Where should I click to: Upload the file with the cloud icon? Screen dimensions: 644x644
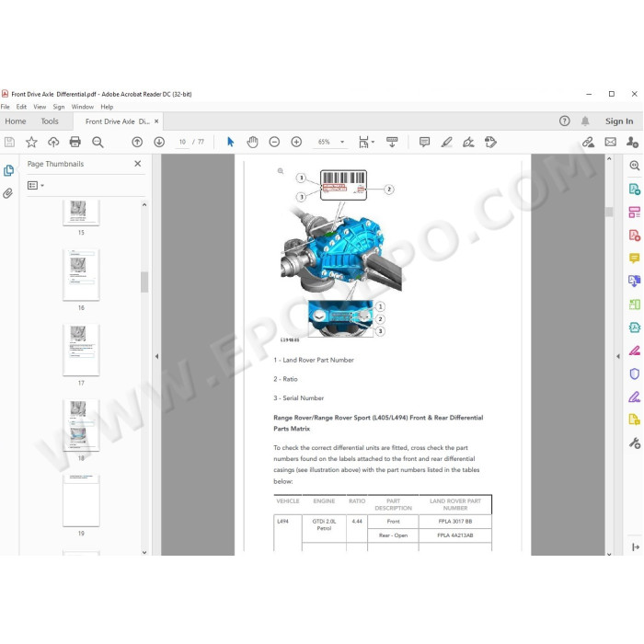pos(53,142)
